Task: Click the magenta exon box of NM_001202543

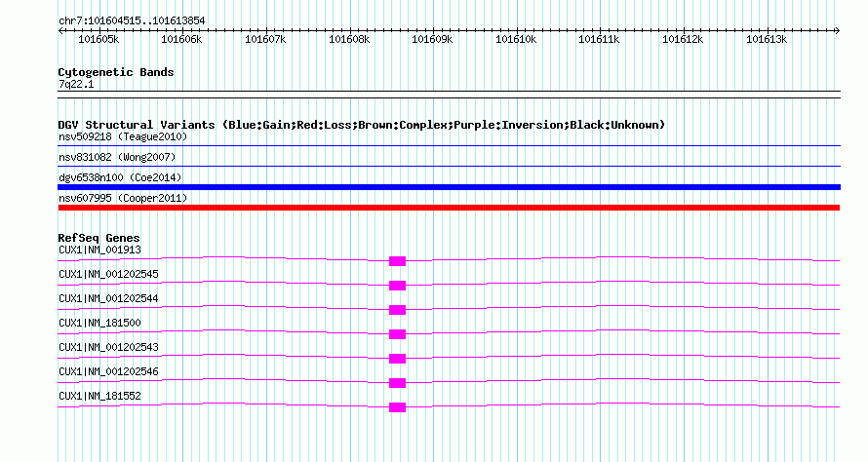Action: [398, 359]
